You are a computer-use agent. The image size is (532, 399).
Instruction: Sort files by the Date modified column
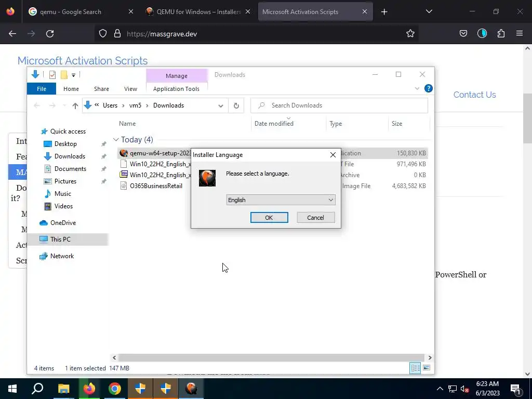point(274,124)
